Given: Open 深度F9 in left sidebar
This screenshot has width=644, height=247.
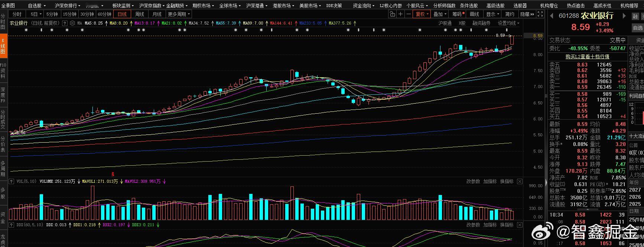Looking at the screenshot, I should click(3, 95).
